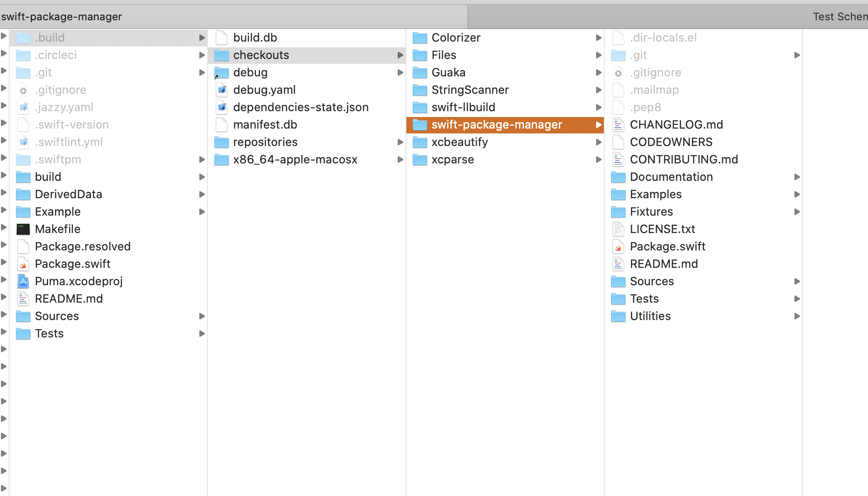This screenshot has height=496, width=868.
Task: Select the .git folder in fourth column
Action: pyautogui.click(x=703, y=55)
